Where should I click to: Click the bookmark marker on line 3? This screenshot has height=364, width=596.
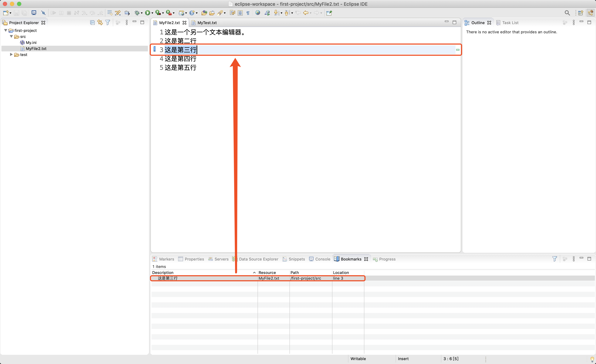(154, 49)
